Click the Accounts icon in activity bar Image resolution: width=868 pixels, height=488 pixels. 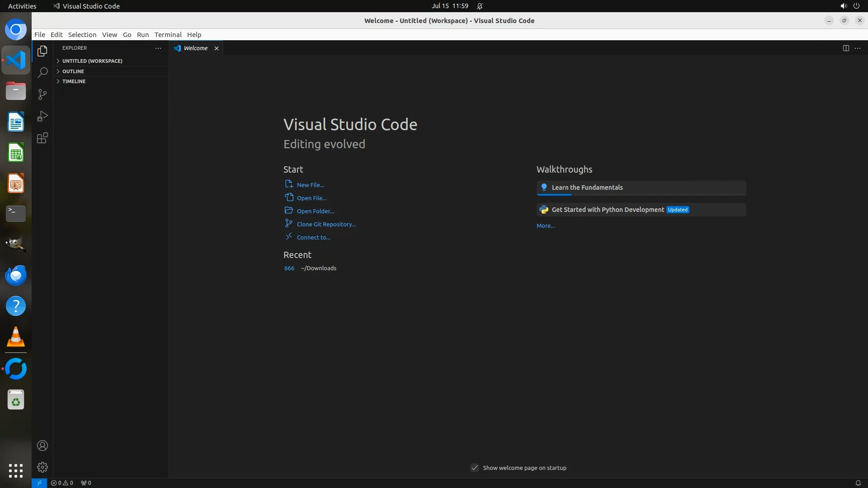(42, 446)
